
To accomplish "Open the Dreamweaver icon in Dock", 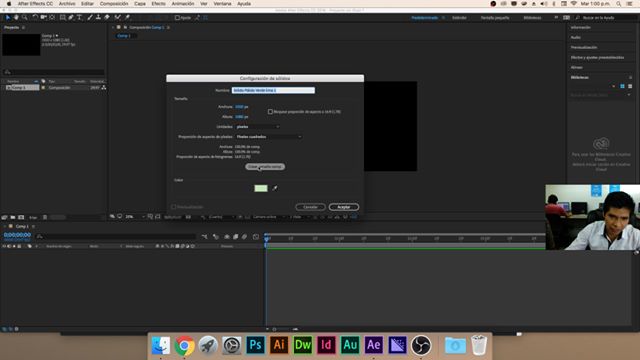I will [302, 345].
